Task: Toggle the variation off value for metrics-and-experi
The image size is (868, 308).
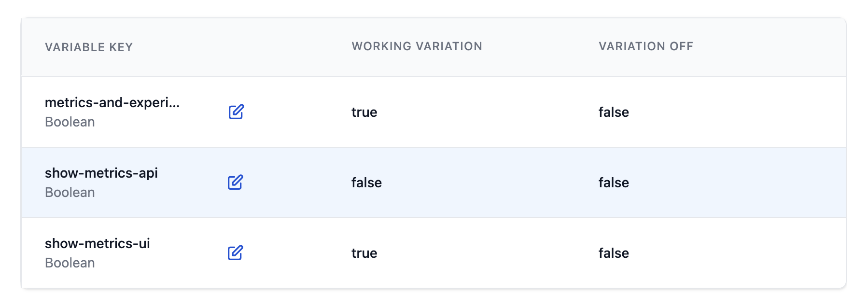Action: (613, 112)
